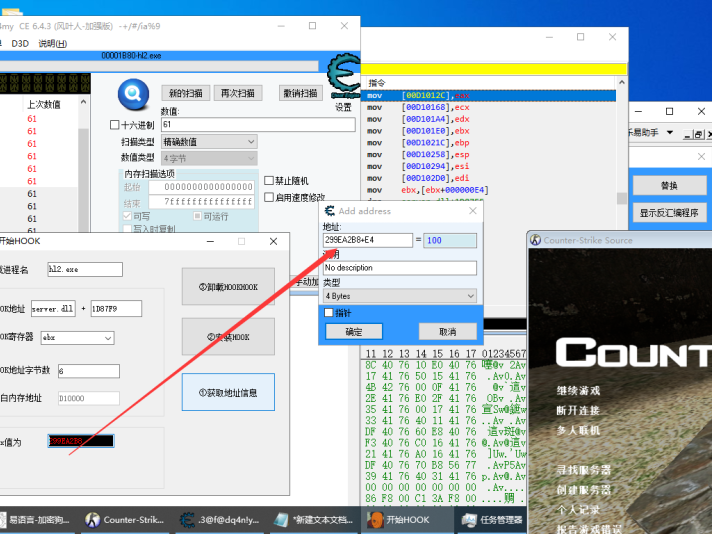Select 断开连接 in Counter-Strike menu

point(578,410)
